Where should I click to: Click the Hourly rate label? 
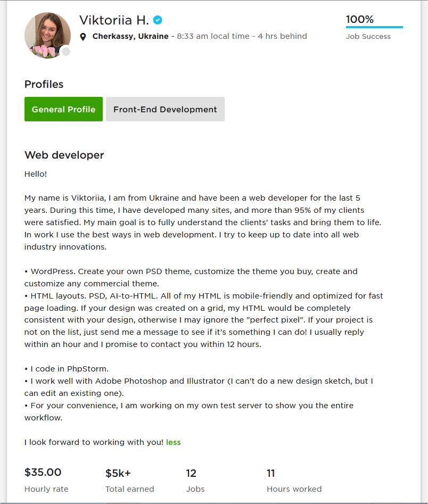46,489
